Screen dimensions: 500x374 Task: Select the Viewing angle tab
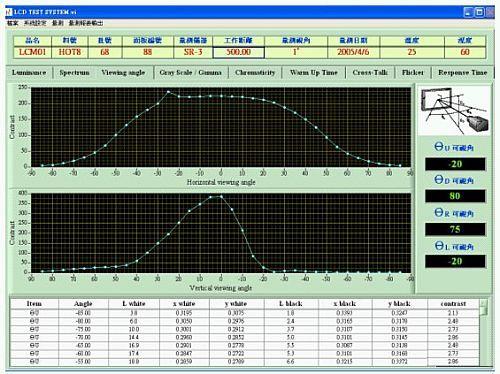(123, 73)
